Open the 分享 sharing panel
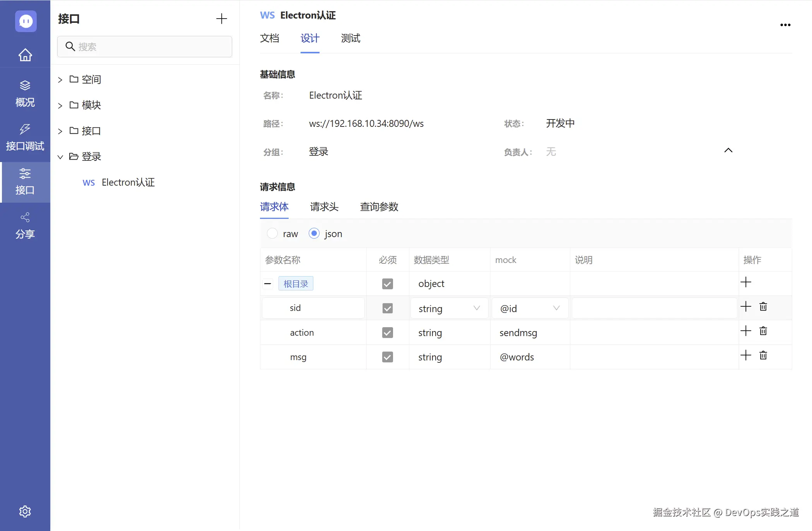Image resolution: width=812 pixels, height=531 pixels. [25, 225]
